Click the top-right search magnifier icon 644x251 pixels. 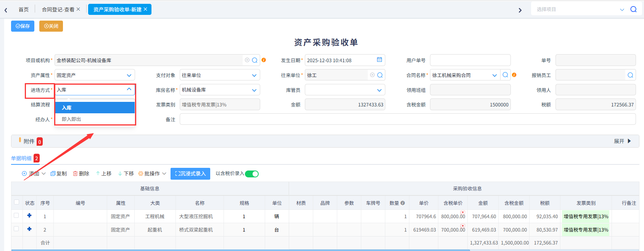633,10
